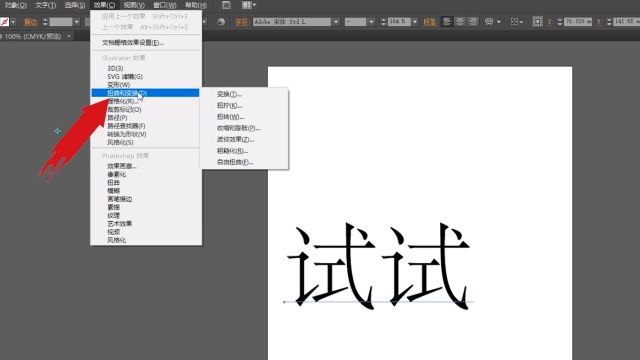Select align center paragraph icon
This screenshot has height=360, width=640.
tap(460, 21)
